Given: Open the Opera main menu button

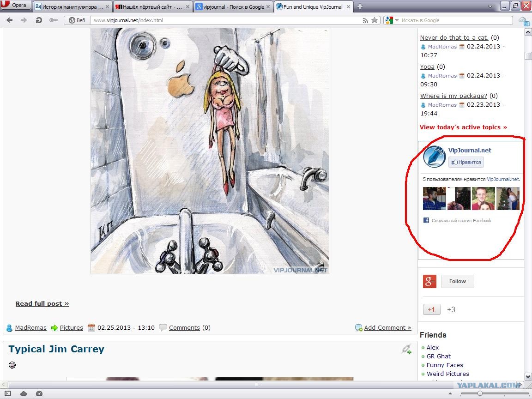Looking at the screenshot, I should [15, 5].
